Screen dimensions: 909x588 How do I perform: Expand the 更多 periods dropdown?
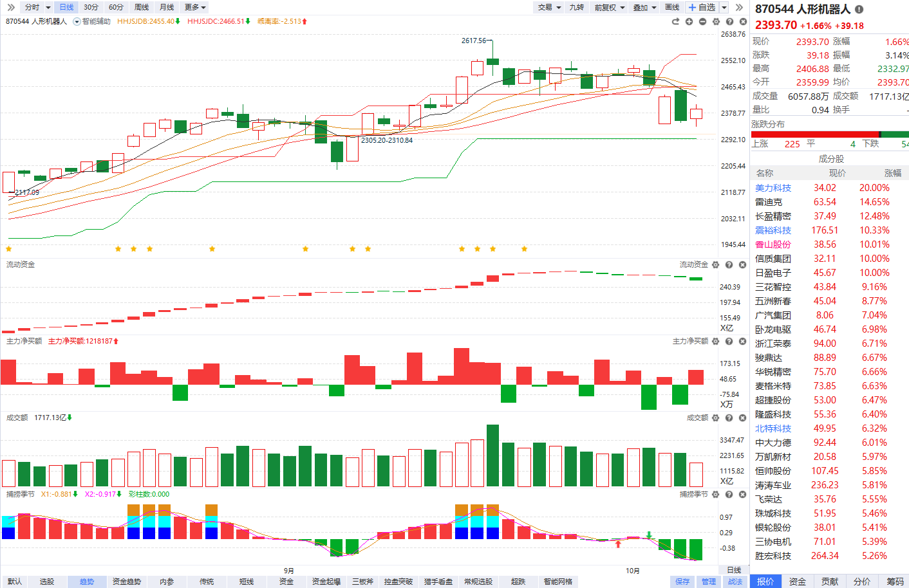[x=195, y=7]
